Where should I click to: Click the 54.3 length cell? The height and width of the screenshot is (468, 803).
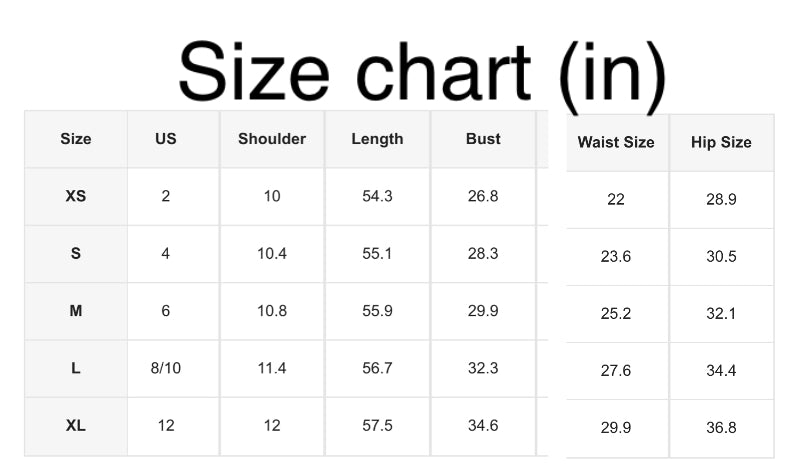click(x=377, y=196)
